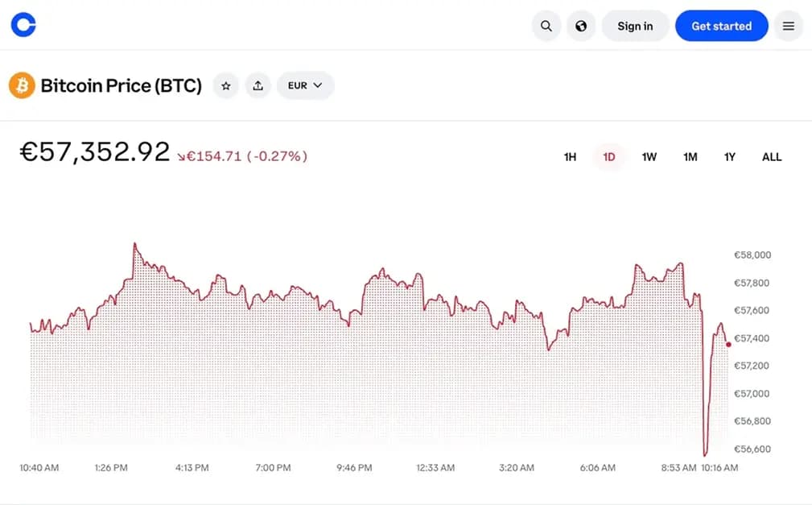Click the search magnifier in the header
This screenshot has width=812, height=505.
[x=546, y=25]
